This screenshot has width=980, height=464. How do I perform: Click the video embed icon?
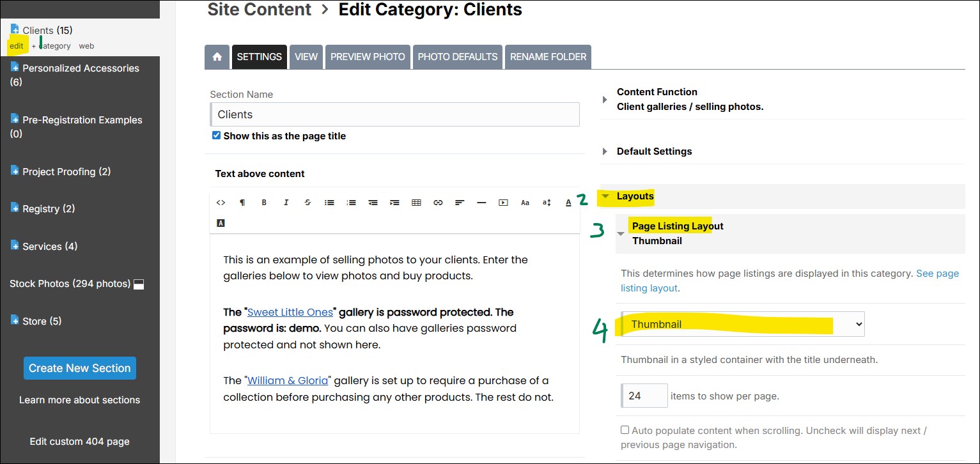pyautogui.click(x=503, y=203)
